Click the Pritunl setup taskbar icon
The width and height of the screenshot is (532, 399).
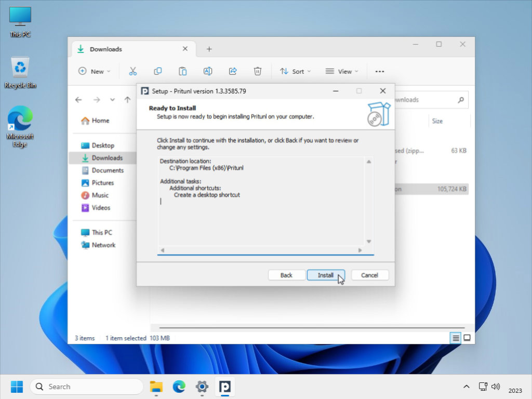coord(224,387)
